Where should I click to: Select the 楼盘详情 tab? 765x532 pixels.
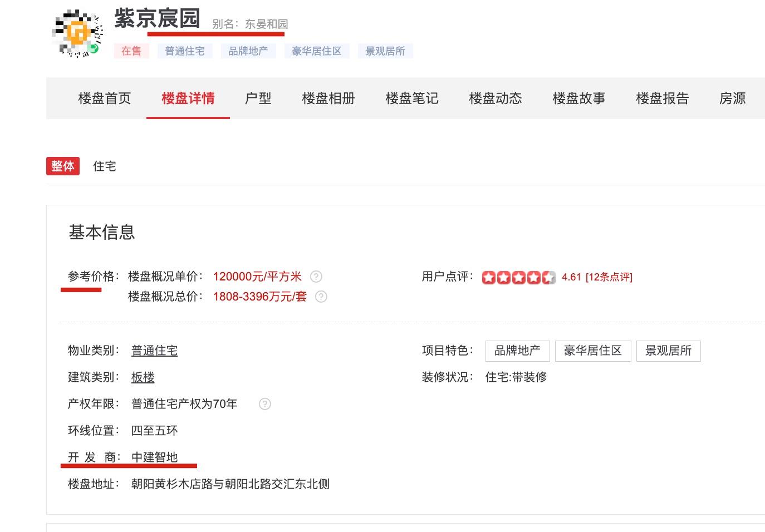coord(188,98)
